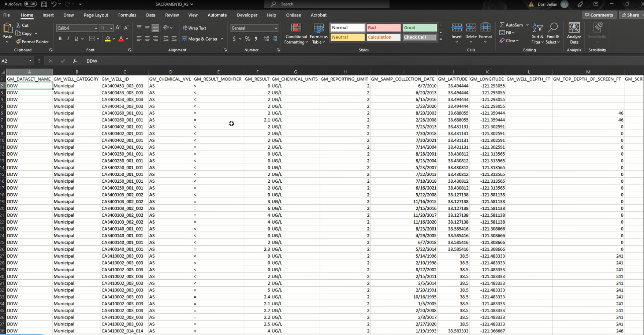The width and height of the screenshot is (644, 335).
Task: Open Conditional Formatting menu
Action: (296, 34)
